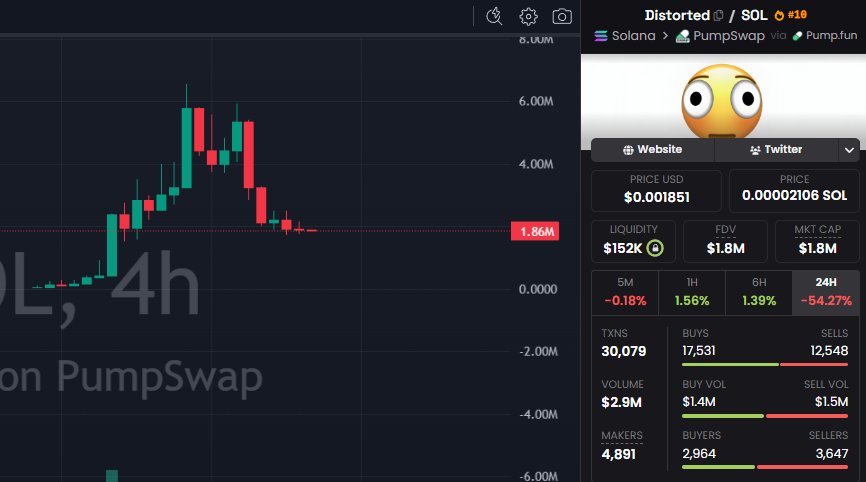Click the Solana chain logo

601,36
